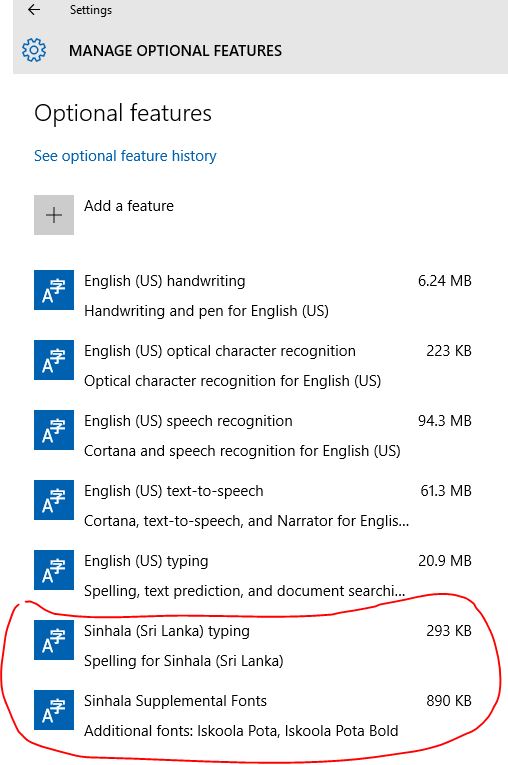Select English (US) optical character recognition entry

tap(253, 365)
